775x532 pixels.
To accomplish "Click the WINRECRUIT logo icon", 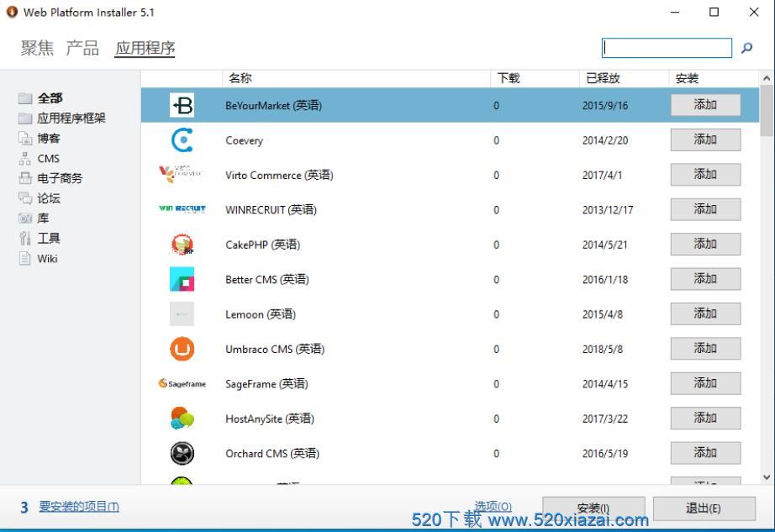I will (x=182, y=209).
